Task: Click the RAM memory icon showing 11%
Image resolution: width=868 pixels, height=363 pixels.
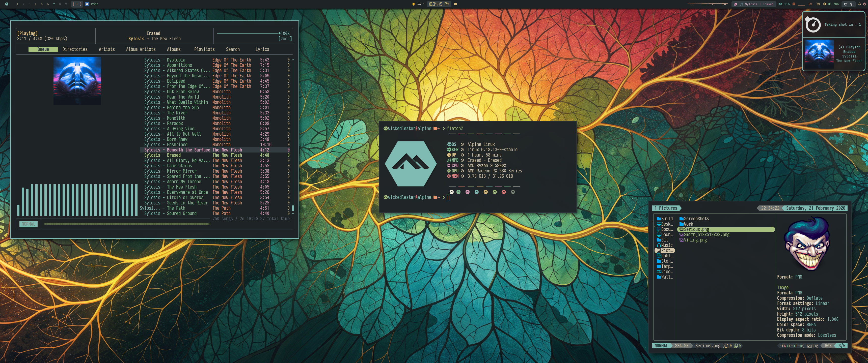Action: pyautogui.click(x=781, y=4)
